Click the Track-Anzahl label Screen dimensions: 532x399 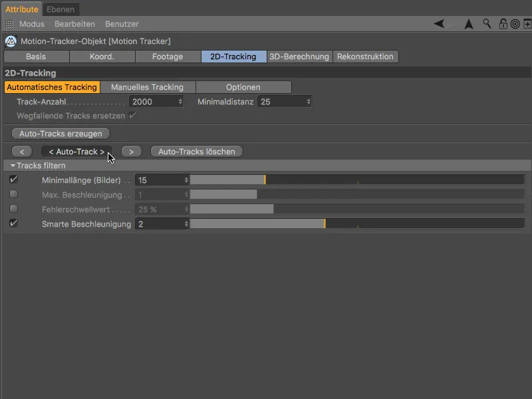pos(41,102)
